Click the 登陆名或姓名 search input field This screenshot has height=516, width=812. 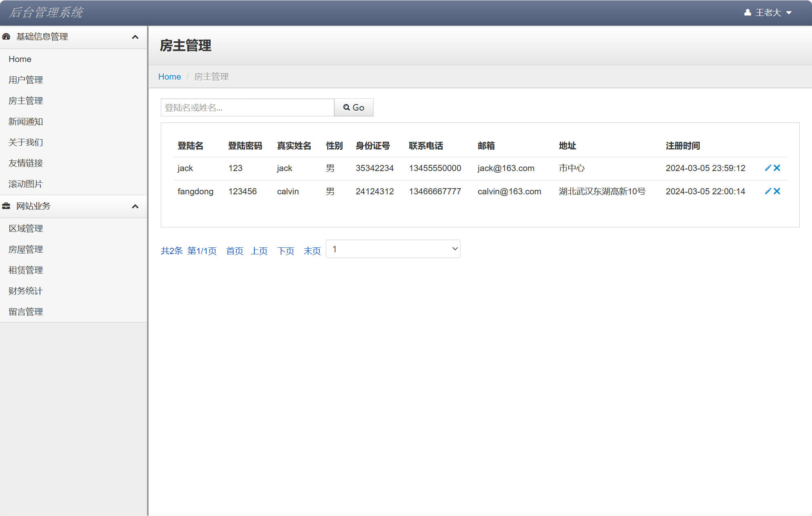[x=247, y=107]
